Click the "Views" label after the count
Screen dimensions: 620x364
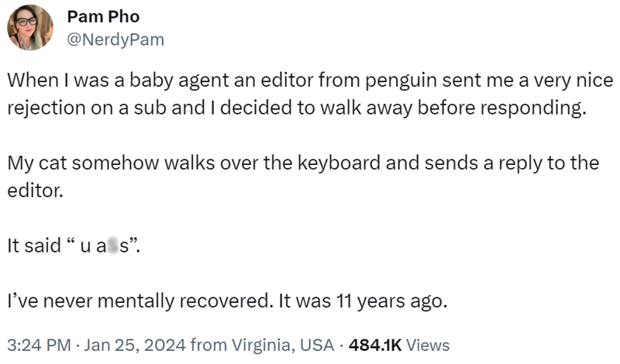pyautogui.click(x=428, y=344)
